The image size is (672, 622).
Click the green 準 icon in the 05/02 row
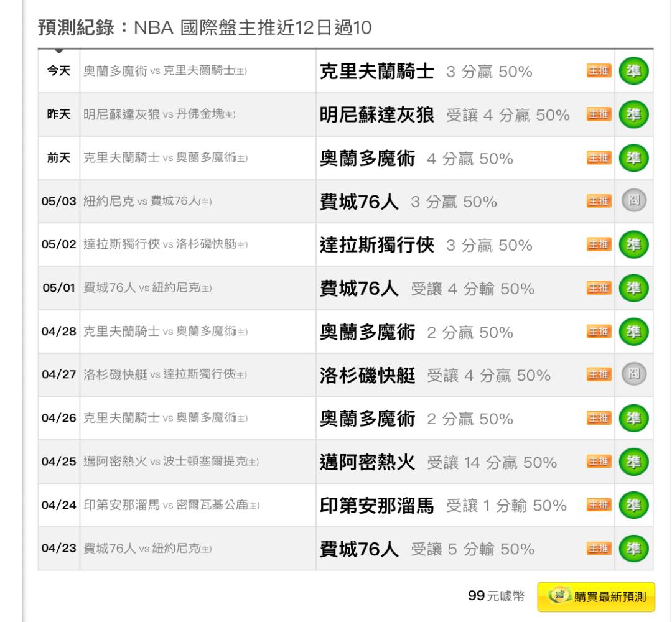point(633,244)
